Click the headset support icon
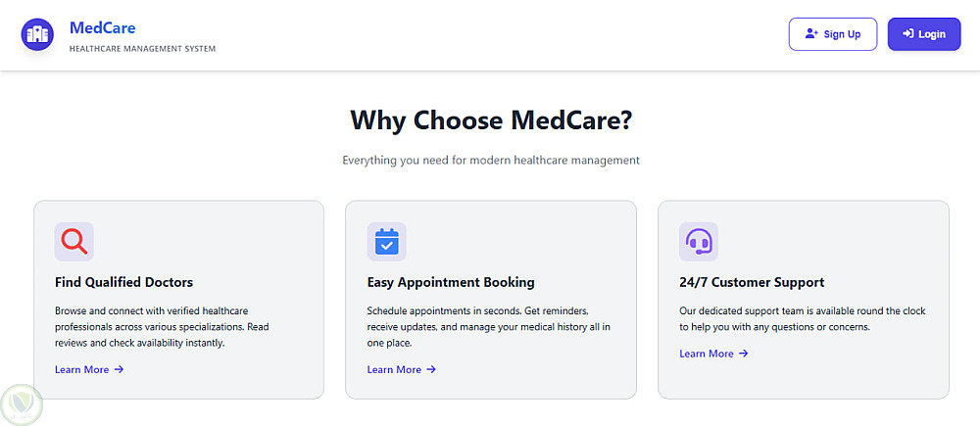The image size is (980, 426). coord(698,241)
